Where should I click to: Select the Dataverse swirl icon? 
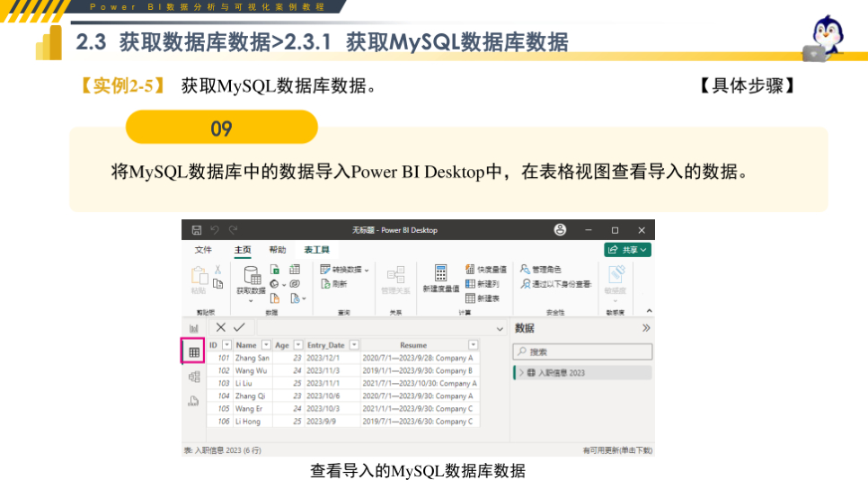[x=295, y=284]
